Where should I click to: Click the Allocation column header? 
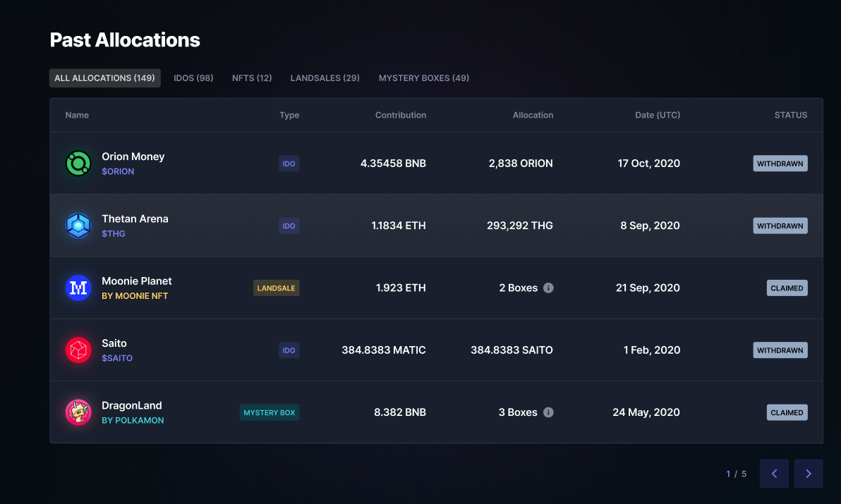tap(533, 115)
